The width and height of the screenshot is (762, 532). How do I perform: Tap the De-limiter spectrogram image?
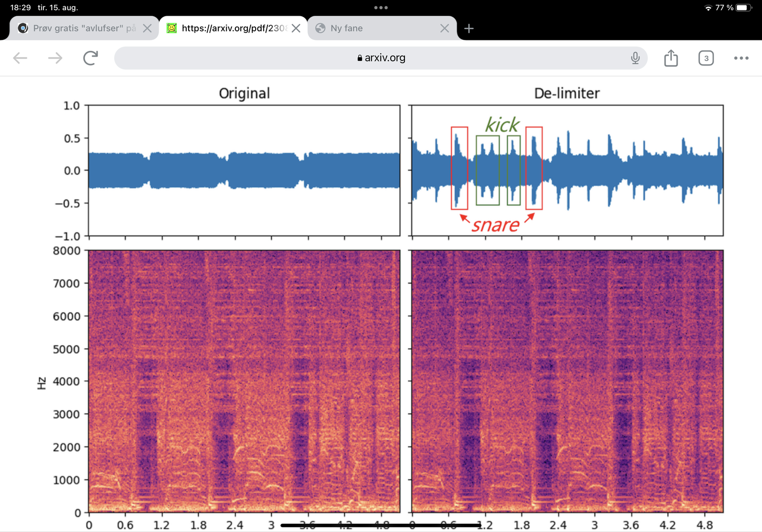(x=567, y=381)
